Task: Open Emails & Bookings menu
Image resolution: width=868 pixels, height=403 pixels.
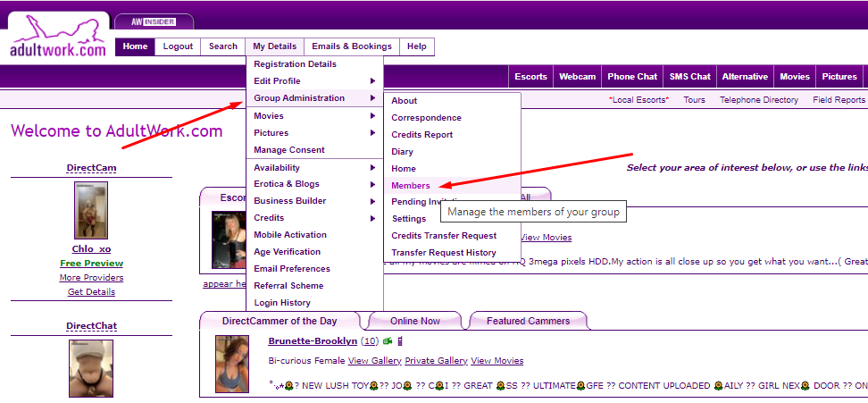Action: pyautogui.click(x=352, y=46)
